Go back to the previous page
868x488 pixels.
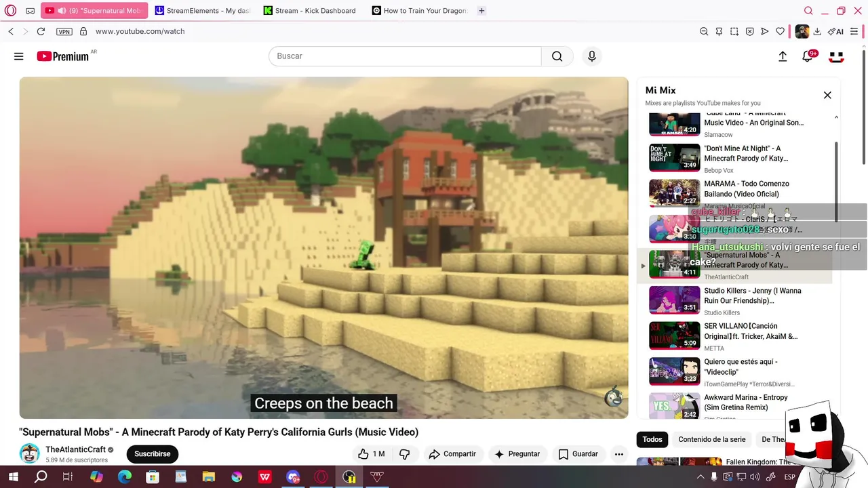11,31
